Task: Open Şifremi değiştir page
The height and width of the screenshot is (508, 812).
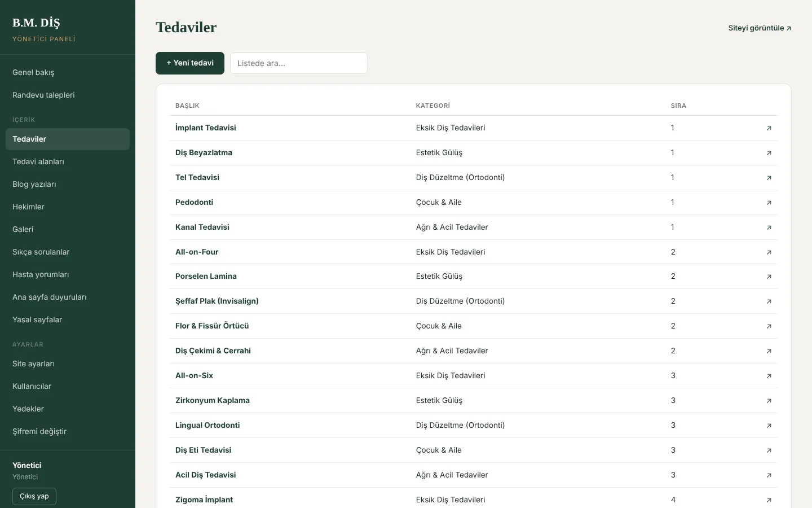Action: tap(68, 431)
